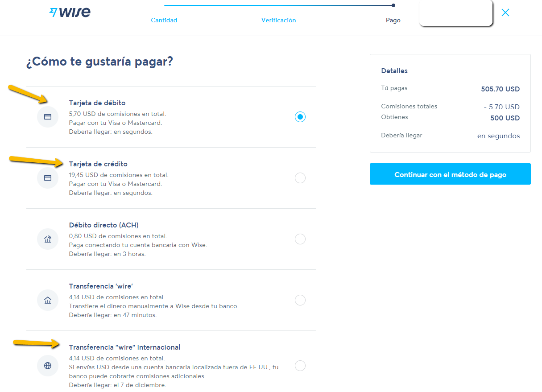Choose the Débito directo (ACH) radio button
This screenshot has width=542, height=392.
(300, 239)
